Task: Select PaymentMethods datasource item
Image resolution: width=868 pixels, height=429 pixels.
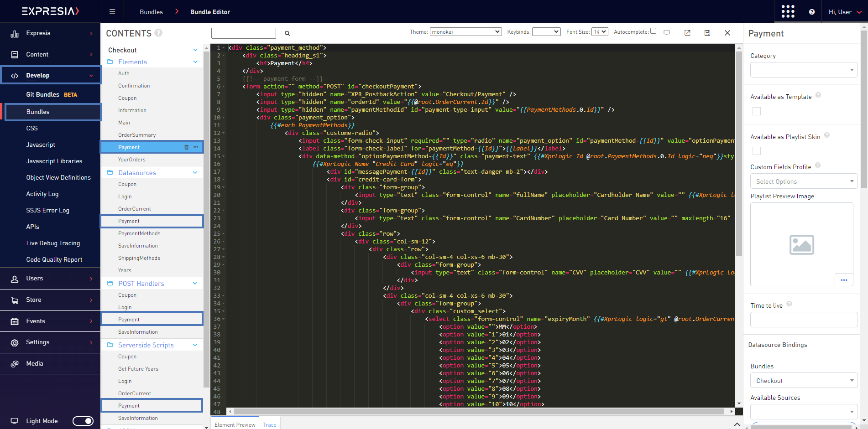Action: coord(139,233)
